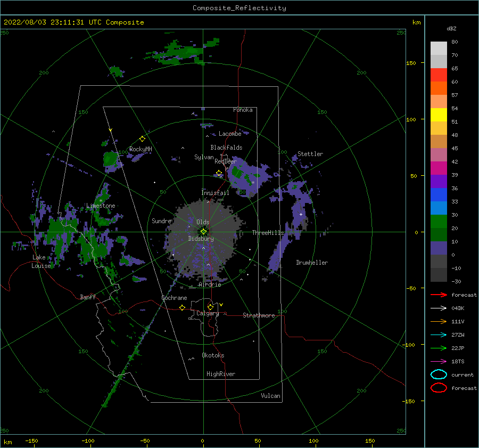This screenshot has height=448, width=479.
Task: Click the 04DK legend label
Action: (458, 308)
